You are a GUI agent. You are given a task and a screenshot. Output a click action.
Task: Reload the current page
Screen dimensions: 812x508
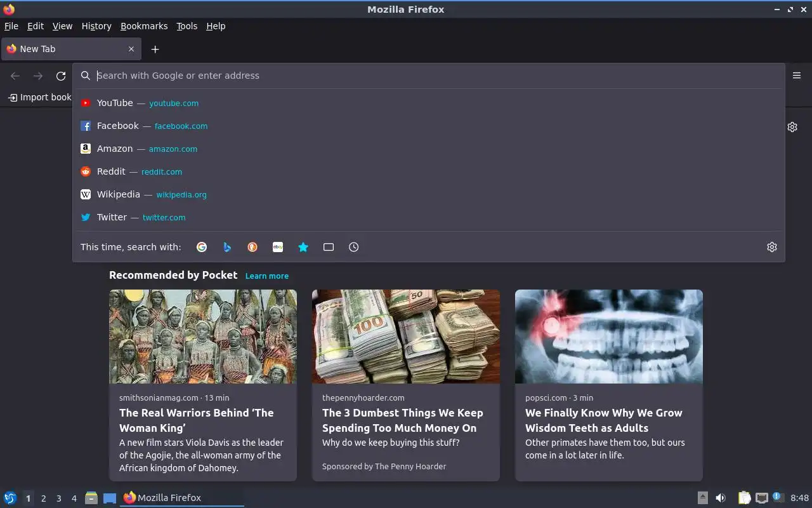click(x=61, y=76)
